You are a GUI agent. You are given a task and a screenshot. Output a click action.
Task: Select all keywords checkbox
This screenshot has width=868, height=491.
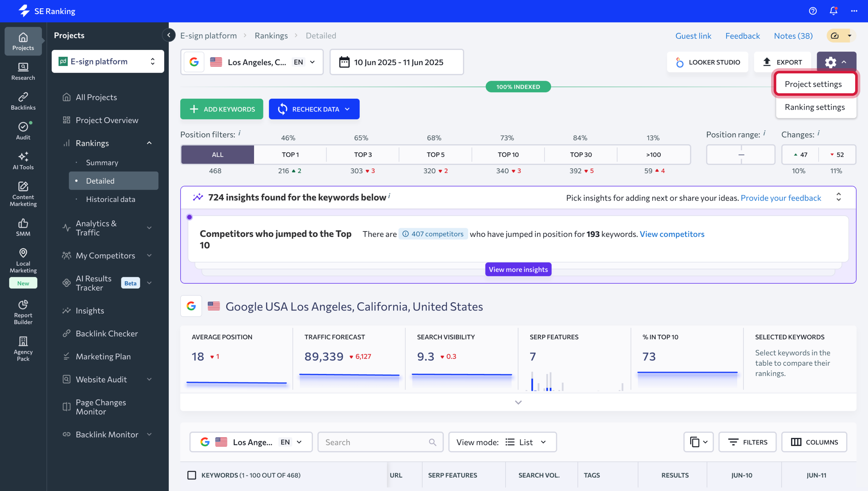pos(192,475)
